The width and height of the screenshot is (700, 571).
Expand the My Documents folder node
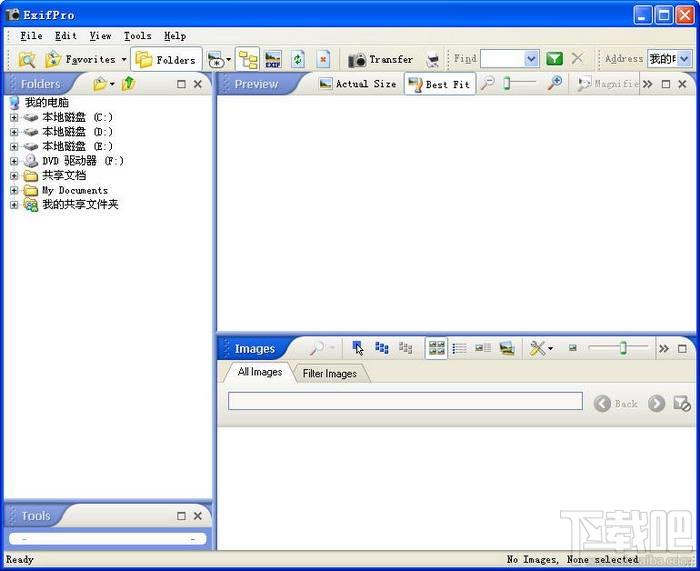pyautogui.click(x=14, y=190)
